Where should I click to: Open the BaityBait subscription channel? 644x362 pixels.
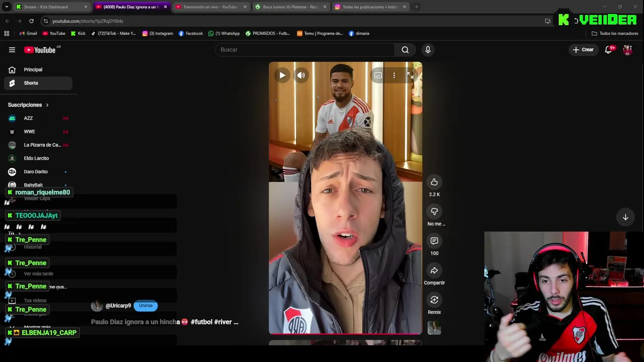pos(38,185)
